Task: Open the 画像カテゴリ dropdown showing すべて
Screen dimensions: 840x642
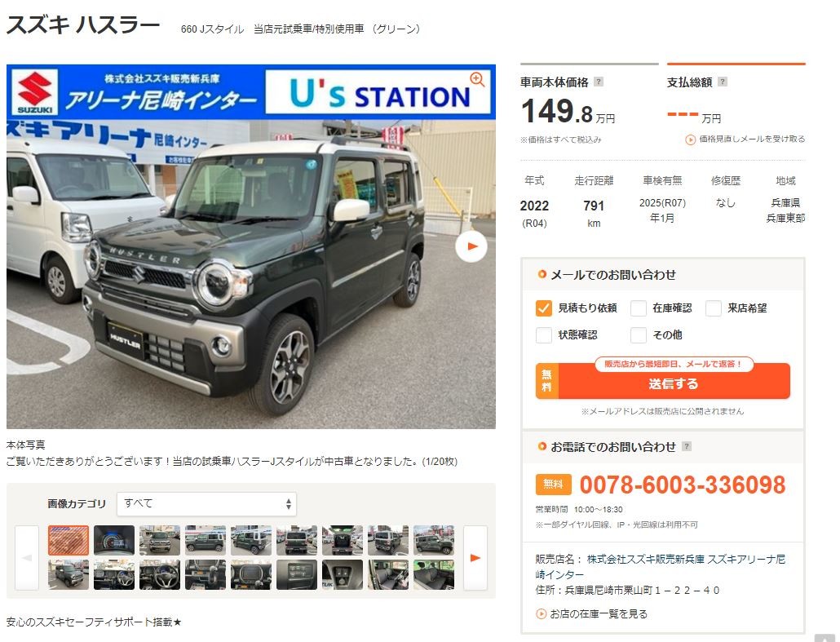Action: pos(206,504)
